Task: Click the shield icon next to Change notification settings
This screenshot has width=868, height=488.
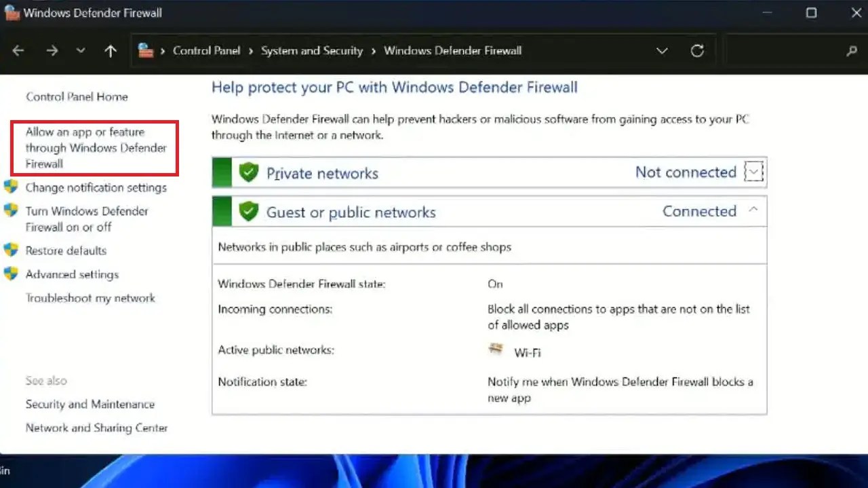Action: [12, 187]
